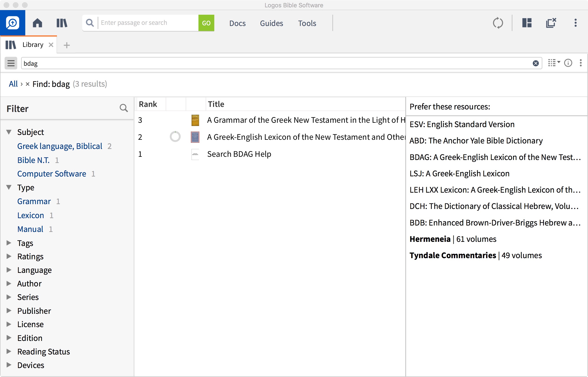Expand the Language filter section
Viewport: 588px width, 377px height.
9,270
